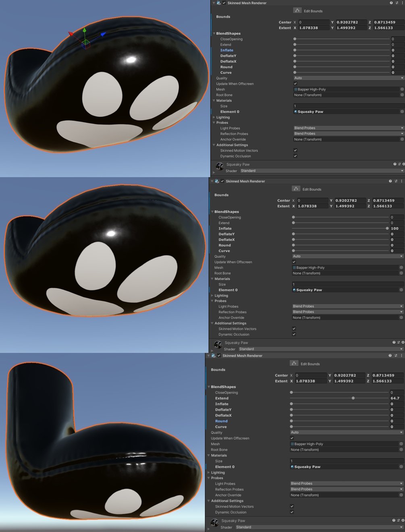Open Light Probes dropdown in middle inspector

tap(348, 306)
